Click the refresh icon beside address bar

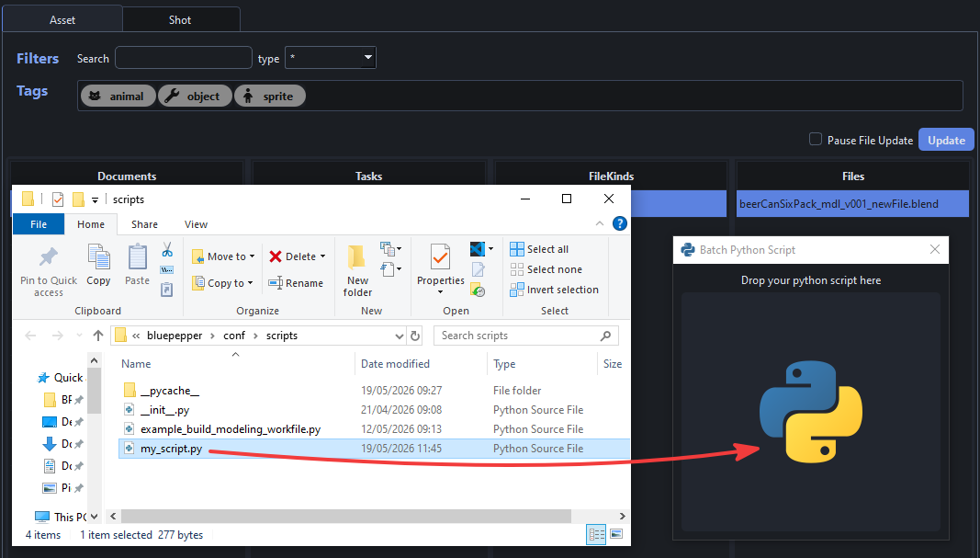point(415,336)
